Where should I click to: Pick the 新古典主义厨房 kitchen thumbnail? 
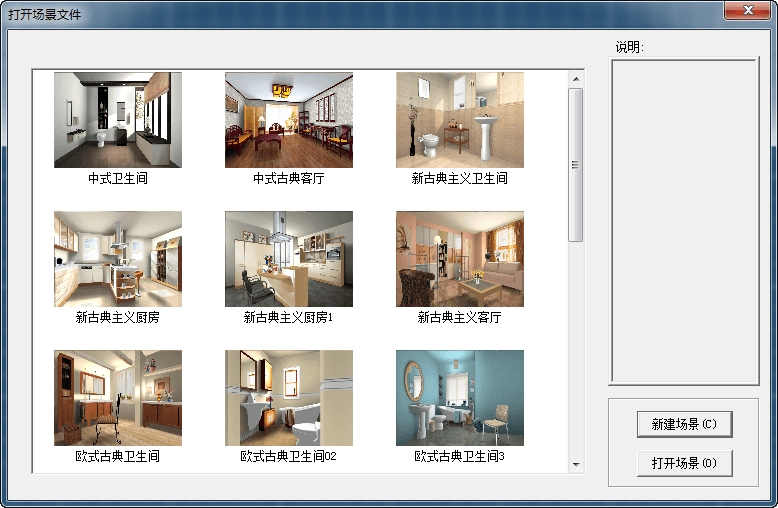click(118, 259)
